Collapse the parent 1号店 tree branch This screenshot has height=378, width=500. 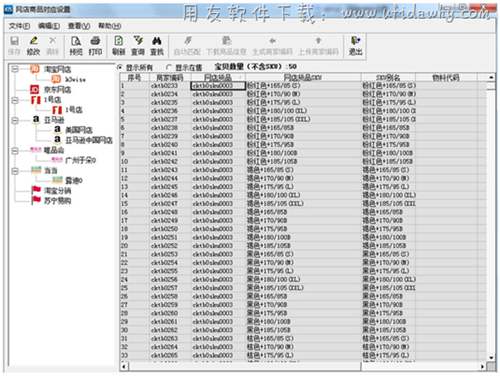tap(15, 100)
